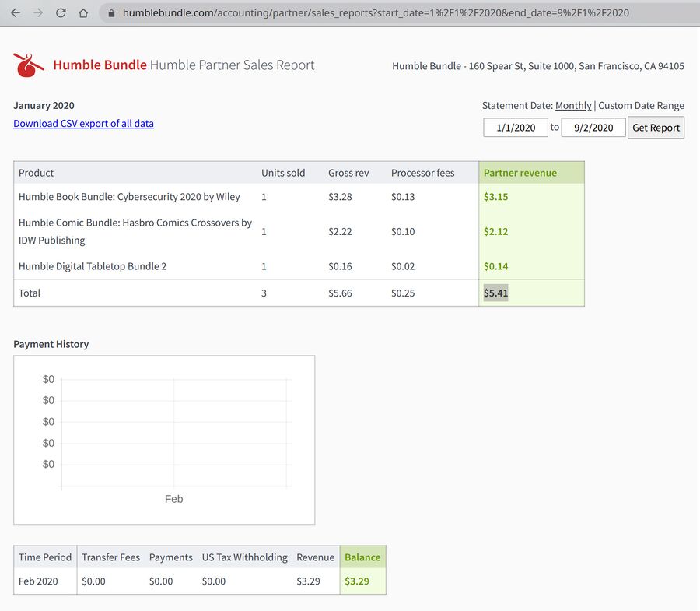
Task: Click the US Tax Withholding column header
Action: (245, 557)
